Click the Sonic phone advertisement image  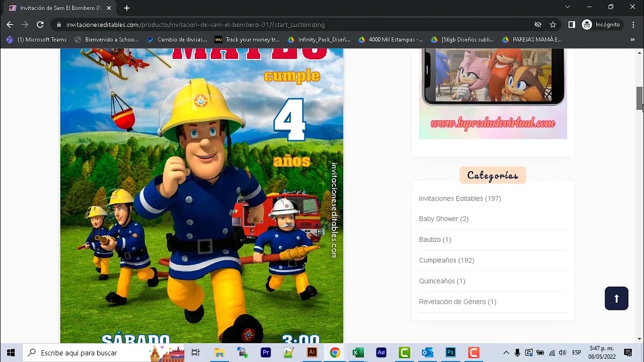point(493,94)
